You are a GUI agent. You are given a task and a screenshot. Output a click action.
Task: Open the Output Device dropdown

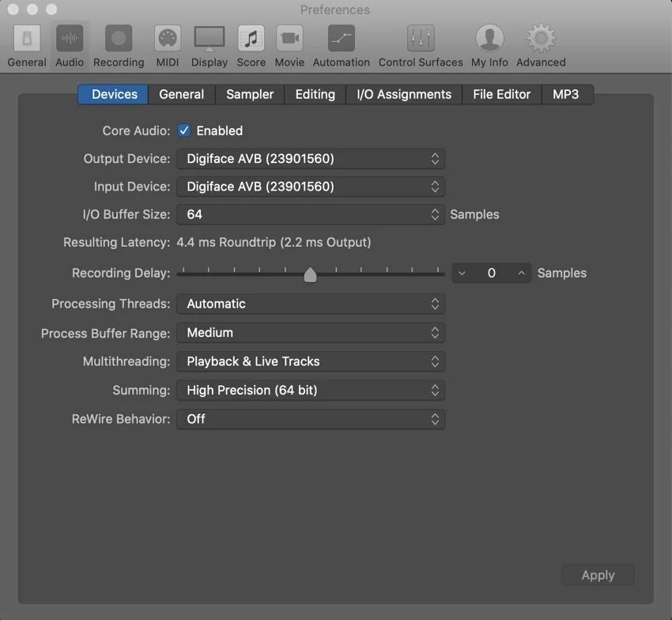click(x=311, y=159)
